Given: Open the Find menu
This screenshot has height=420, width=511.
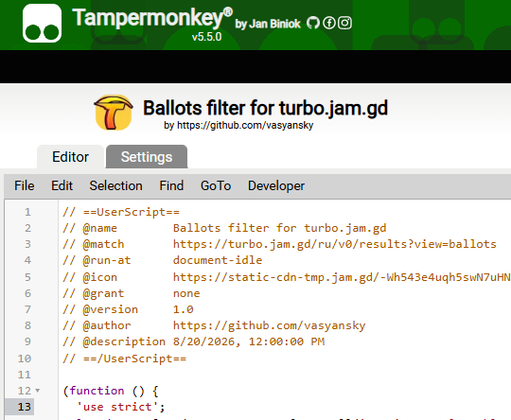Looking at the screenshot, I should 171,185.
